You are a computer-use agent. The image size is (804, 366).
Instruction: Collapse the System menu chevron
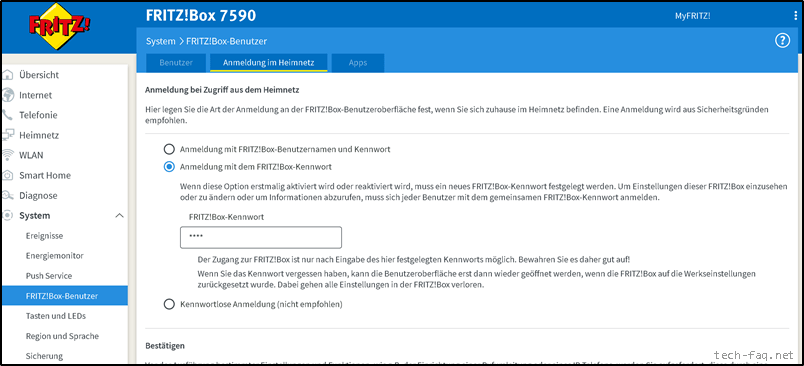pos(119,216)
